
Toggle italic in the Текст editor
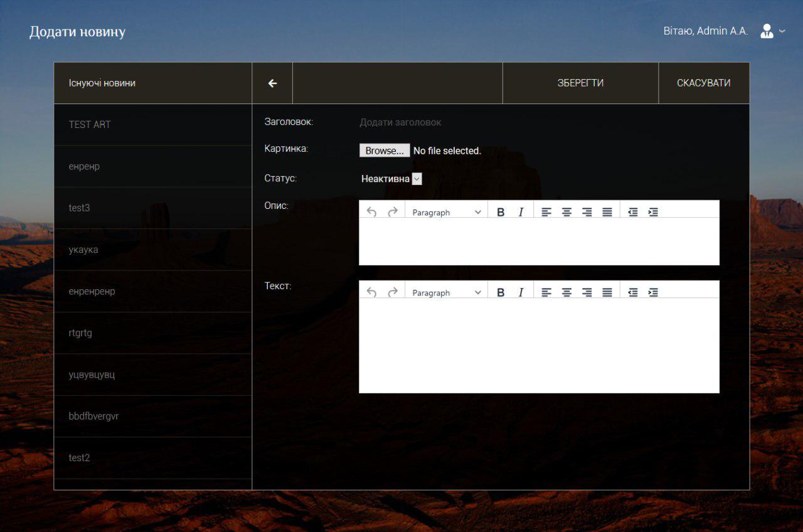coord(520,292)
